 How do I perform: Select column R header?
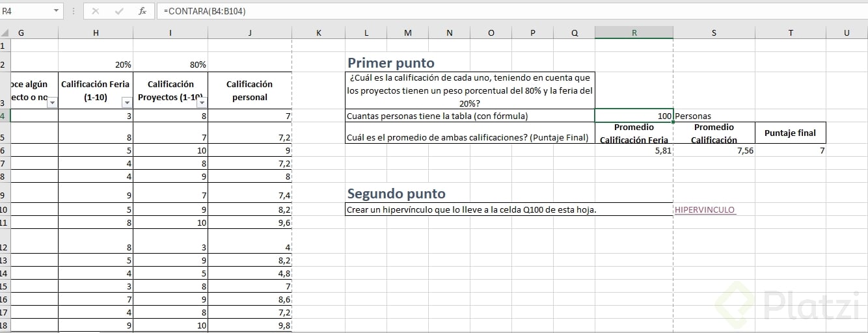[x=634, y=33]
